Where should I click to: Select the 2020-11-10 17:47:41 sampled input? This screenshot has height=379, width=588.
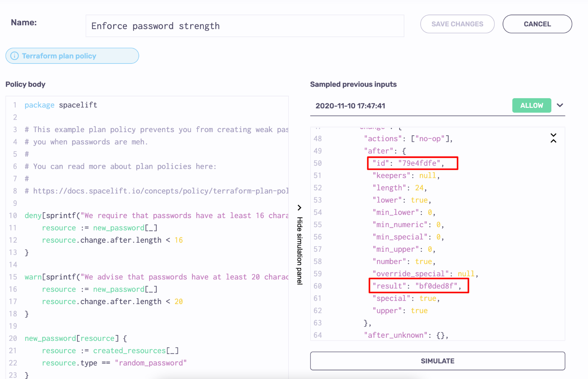coord(350,106)
